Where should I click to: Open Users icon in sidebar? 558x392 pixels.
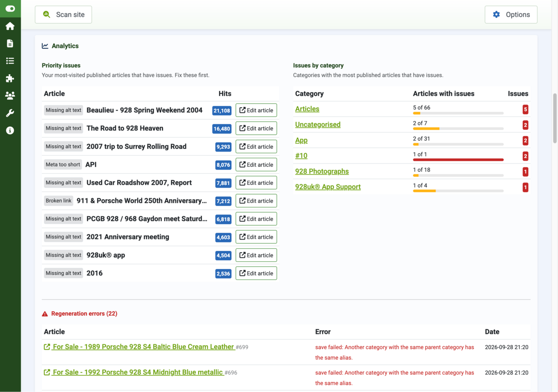(x=10, y=96)
